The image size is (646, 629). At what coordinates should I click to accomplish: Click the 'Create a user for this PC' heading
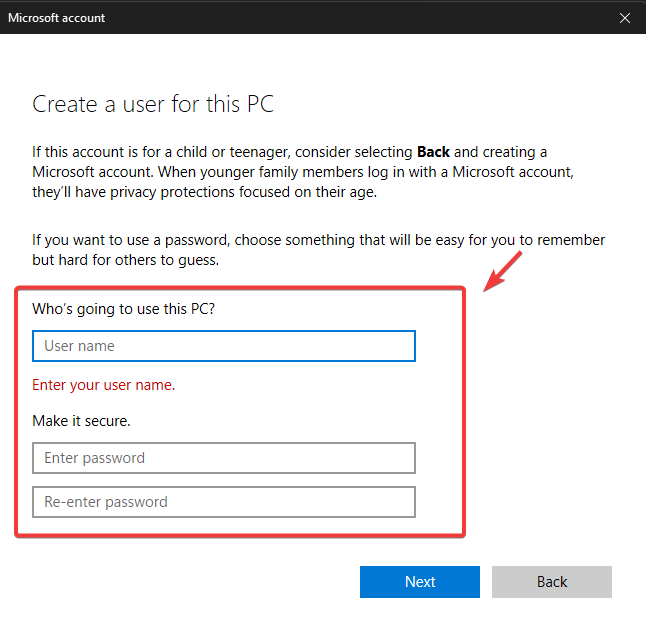tap(153, 104)
